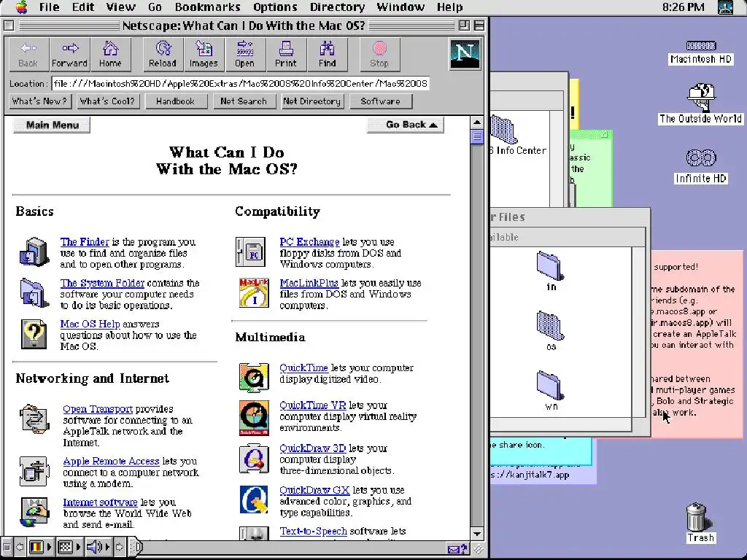Image resolution: width=747 pixels, height=560 pixels.
Task: Click the Back toolbar button
Action: 28,54
